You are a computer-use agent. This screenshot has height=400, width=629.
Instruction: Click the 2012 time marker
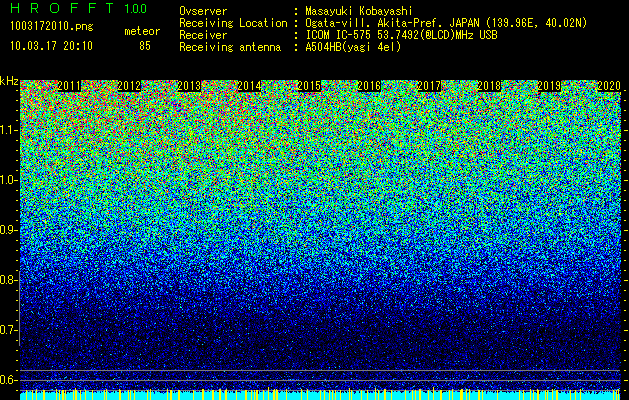129,86
